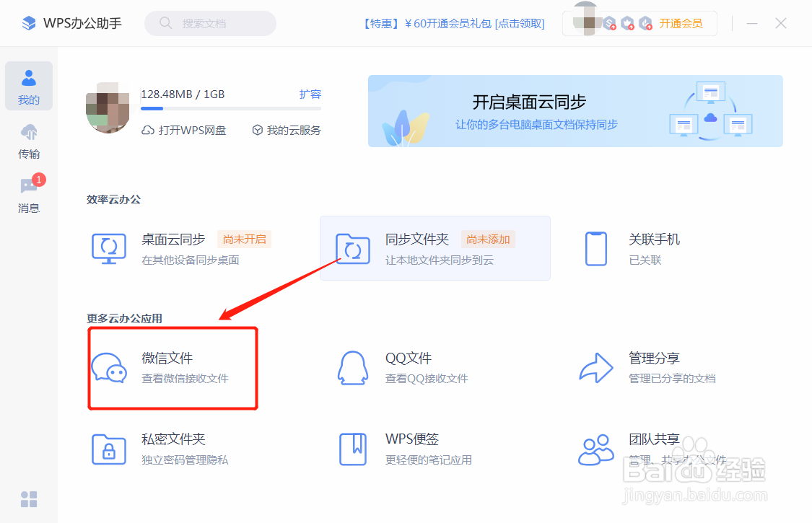Click the large profile avatar
Viewport: 812px width, 523px height.
(108, 107)
